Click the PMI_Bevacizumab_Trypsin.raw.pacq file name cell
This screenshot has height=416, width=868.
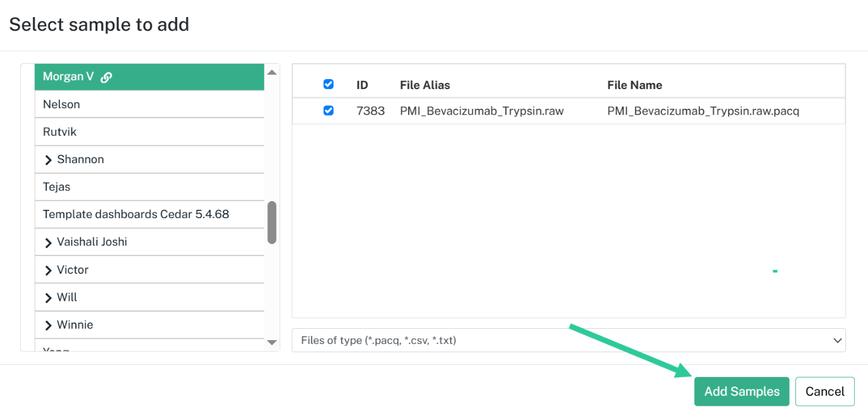703,111
